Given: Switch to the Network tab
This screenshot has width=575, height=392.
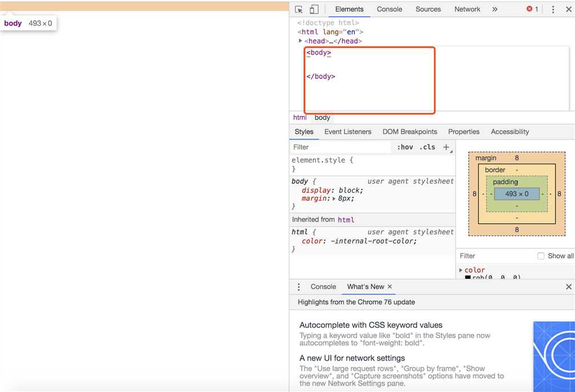Looking at the screenshot, I should coord(467,9).
